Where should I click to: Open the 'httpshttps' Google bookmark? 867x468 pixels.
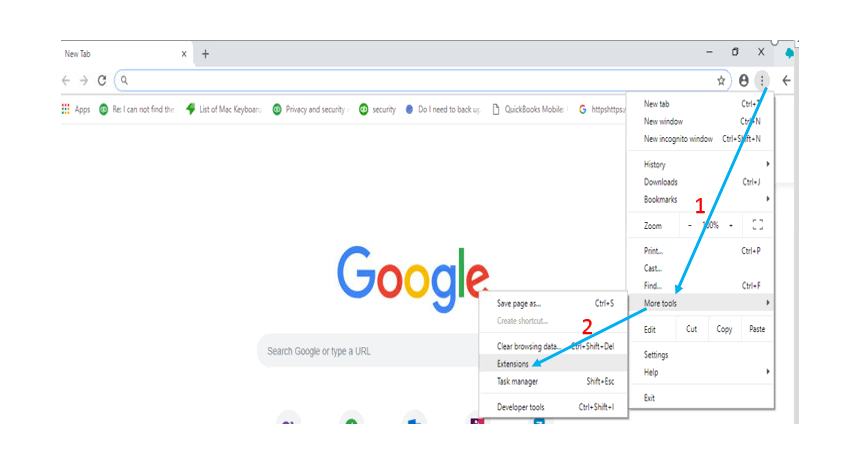click(602, 110)
